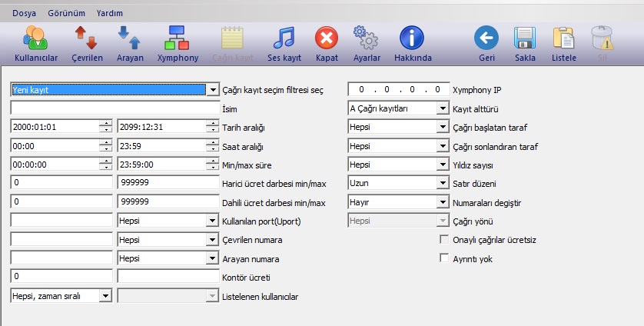644x326 pixels.
Task: Open Ses kayıt music note icon
Action: [284, 38]
